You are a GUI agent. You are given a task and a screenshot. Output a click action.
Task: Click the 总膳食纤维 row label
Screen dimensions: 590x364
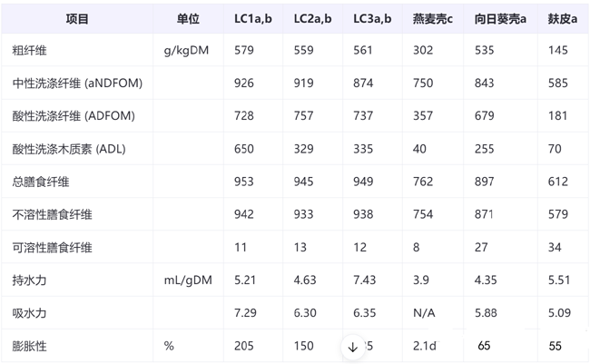coord(41,182)
